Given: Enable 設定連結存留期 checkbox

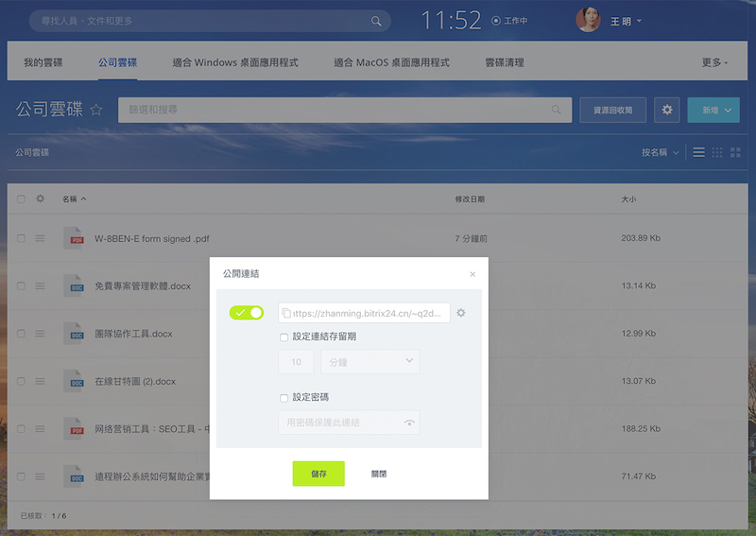Looking at the screenshot, I should 284,337.
